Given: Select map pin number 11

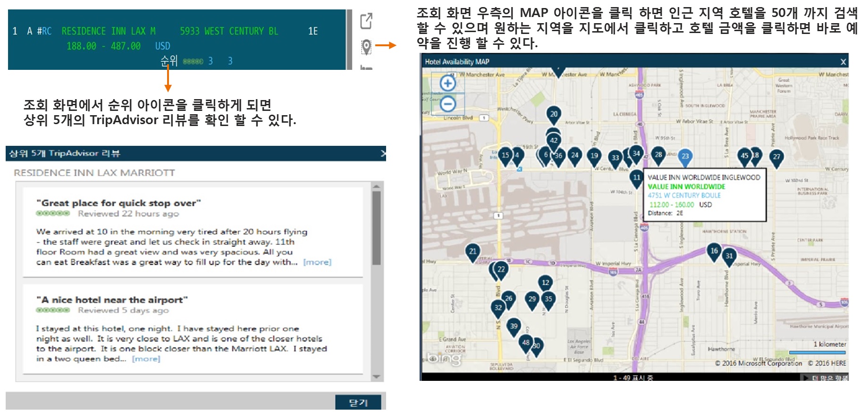Looking at the screenshot, I should (636, 179).
